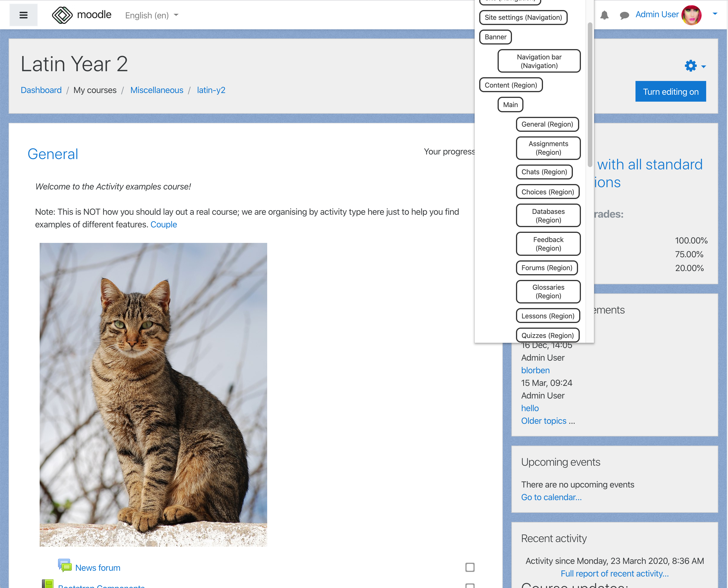728x588 pixels.
Task: Click the landmarks popup scrollbar
Action: coord(590,95)
